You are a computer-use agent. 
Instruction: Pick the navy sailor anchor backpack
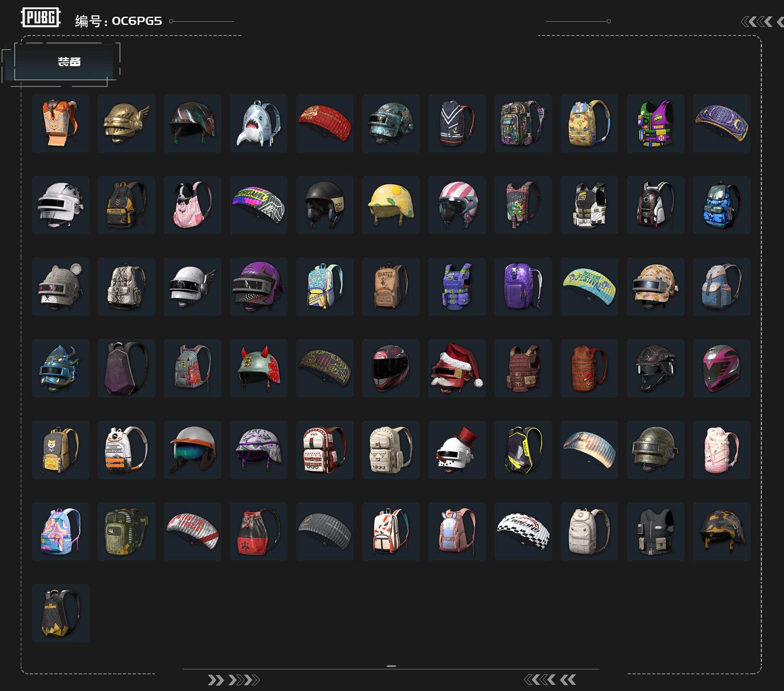(x=457, y=123)
